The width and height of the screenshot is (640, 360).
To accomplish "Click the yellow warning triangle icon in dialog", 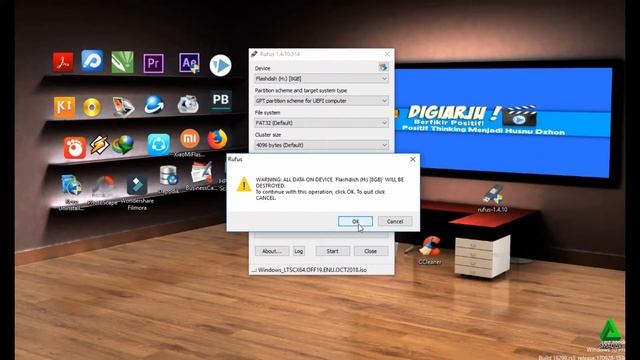I will pyautogui.click(x=244, y=184).
